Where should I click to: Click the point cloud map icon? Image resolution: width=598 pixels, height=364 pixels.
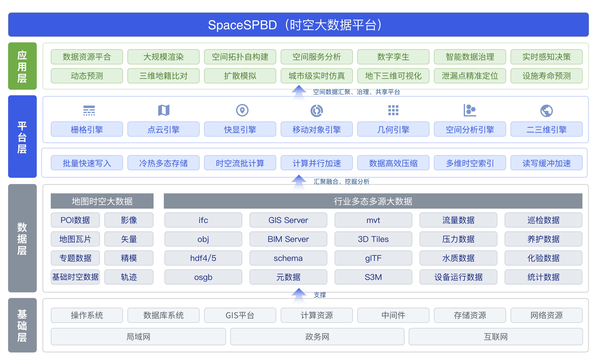coord(164,110)
